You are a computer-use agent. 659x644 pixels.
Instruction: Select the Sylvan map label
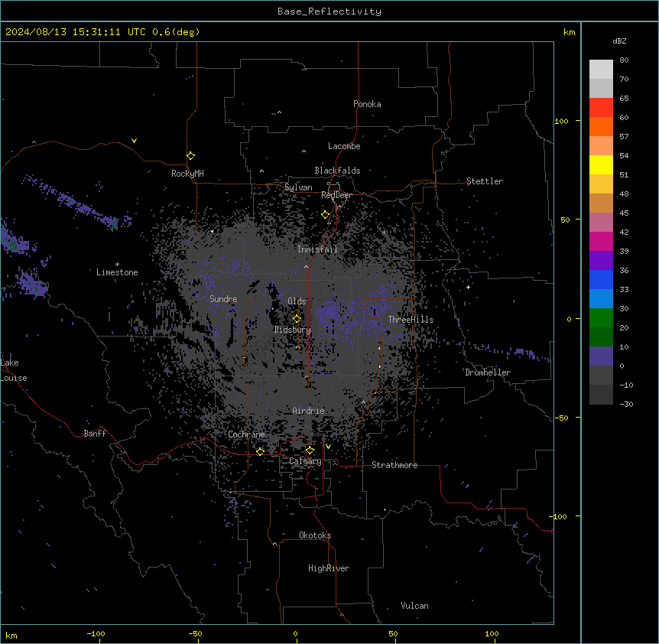point(298,187)
